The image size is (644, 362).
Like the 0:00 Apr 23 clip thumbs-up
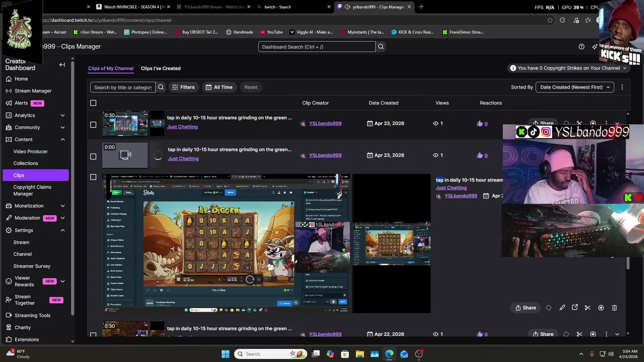[x=479, y=155]
